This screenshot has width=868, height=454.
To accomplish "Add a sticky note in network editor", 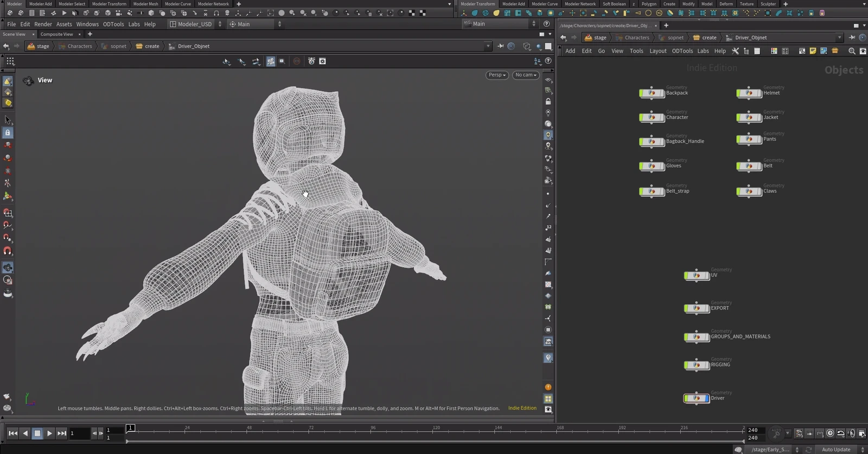I will tap(813, 51).
